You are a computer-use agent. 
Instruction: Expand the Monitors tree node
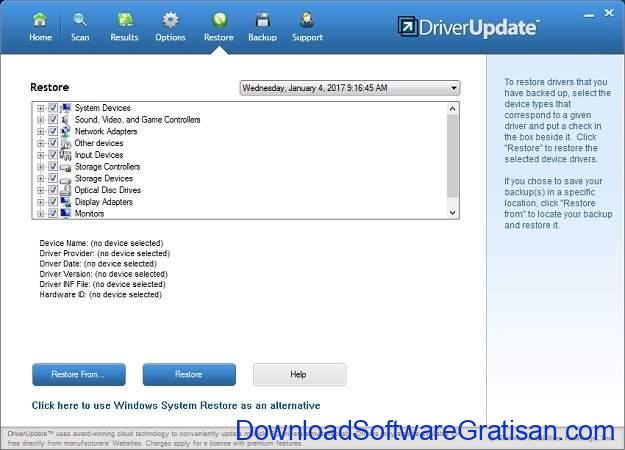coord(40,214)
